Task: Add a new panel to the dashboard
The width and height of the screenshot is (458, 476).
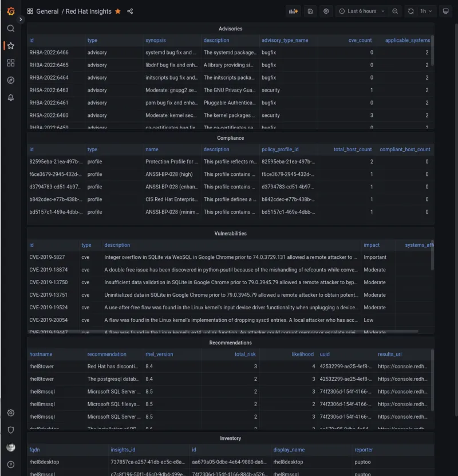Action: [294, 11]
